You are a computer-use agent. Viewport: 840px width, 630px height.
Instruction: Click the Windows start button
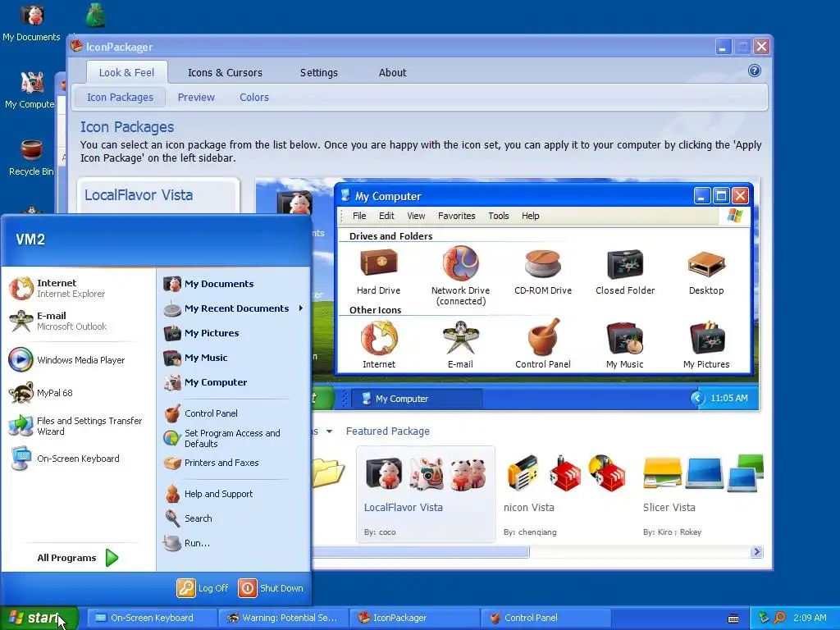pyautogui.click(x=39, y=618)
